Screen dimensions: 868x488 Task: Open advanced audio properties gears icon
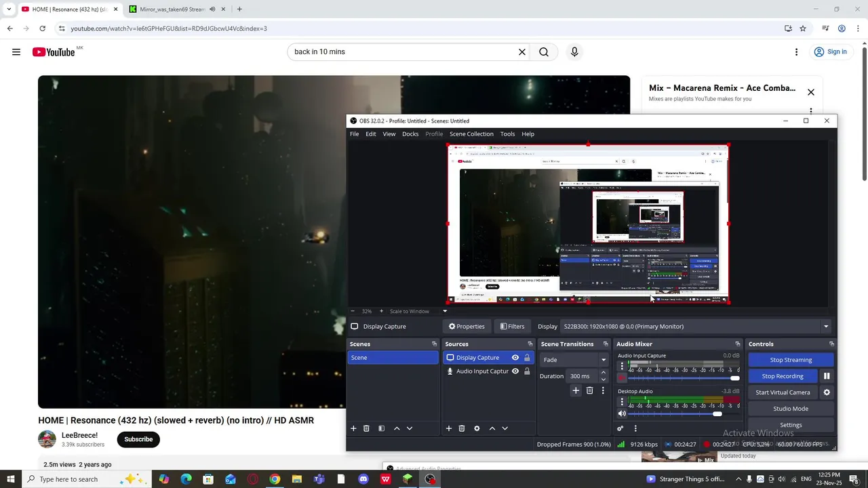coord(620,428)
